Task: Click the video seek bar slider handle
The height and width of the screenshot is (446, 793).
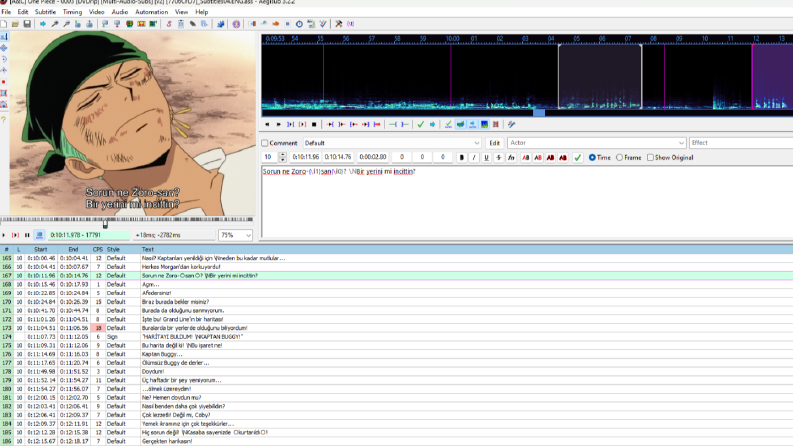Action: 105,223
